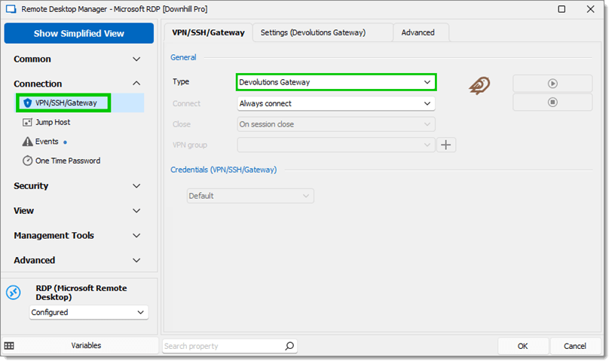
Task: Click the variables grid icon
Action: point(9,346)
